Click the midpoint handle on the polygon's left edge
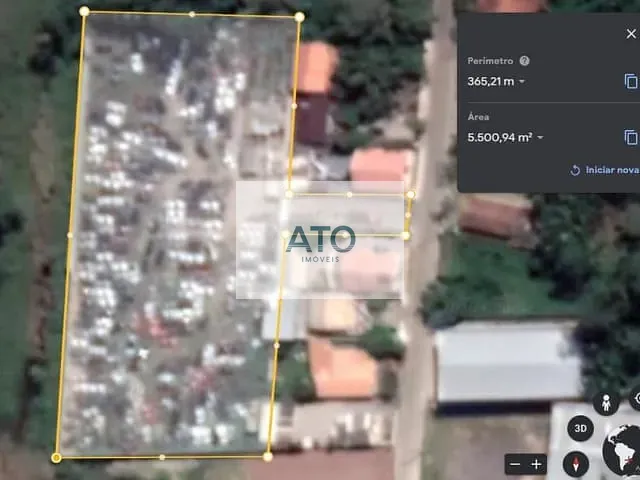The width and height of the screenshot is (640, 480). 70,235
